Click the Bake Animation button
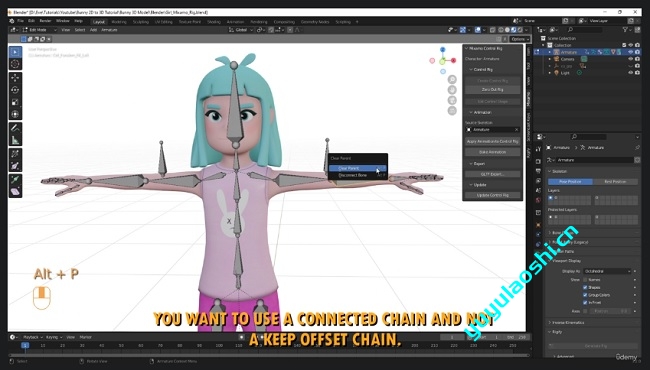Image resolution: width=650 pixels, height=370 pixels. click(492, 152)
